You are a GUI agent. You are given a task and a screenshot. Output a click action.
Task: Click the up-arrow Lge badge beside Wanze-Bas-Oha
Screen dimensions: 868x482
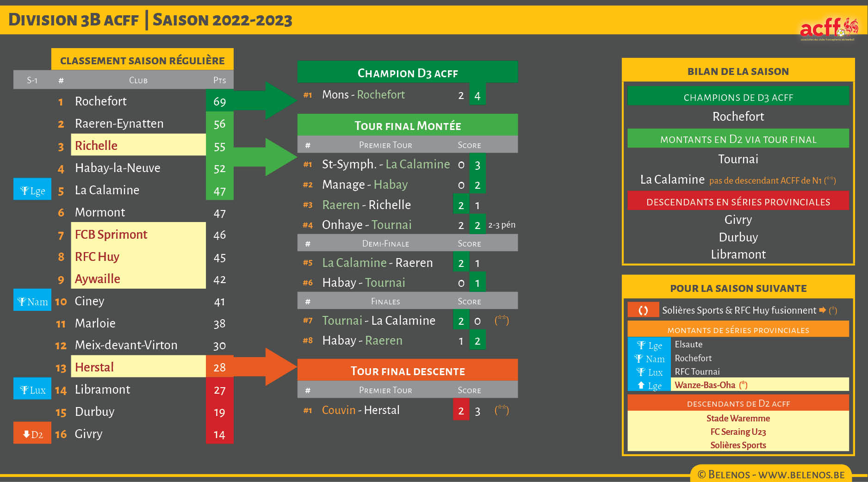pyautogui.click(x=649, y=385)
